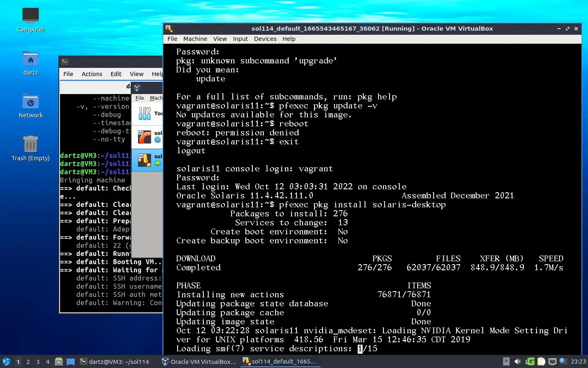Screen dimensions: 588x368
Task: Click the green G tray icon
Action: tap(530, 361)
